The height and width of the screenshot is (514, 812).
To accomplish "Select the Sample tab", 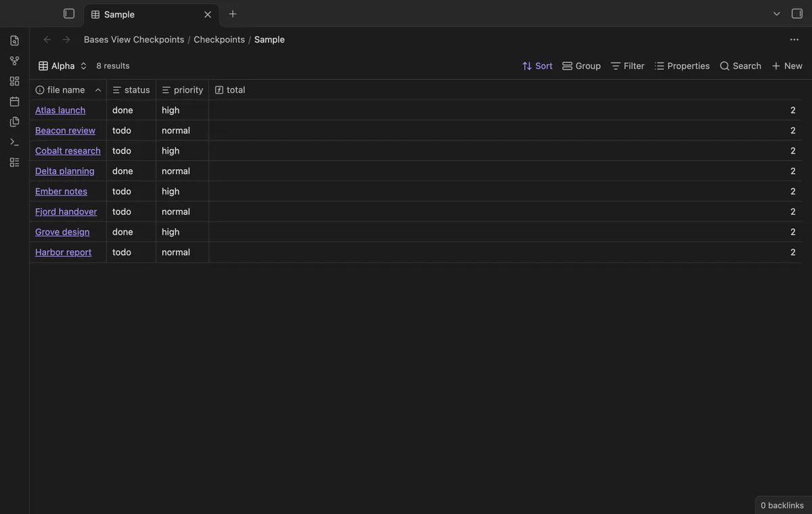I will 151,14.
